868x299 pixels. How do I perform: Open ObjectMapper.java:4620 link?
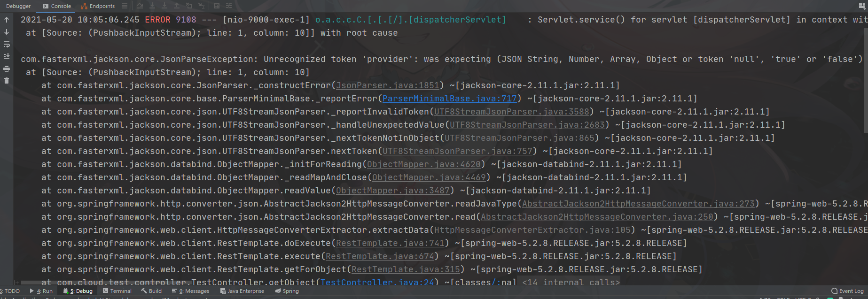(424, 164)
